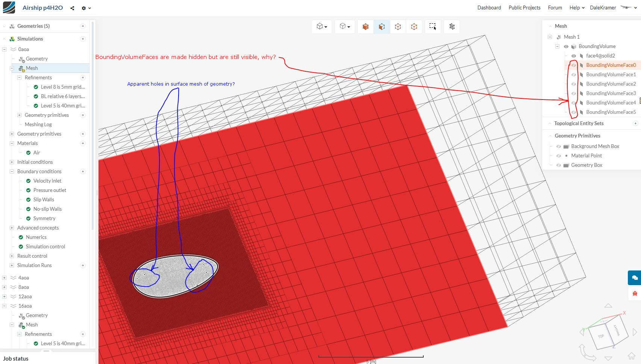Image resolution: width=641 pixels, height=364 pixels.
Task: Open the Meshing Log entry
Action: point(38,124)
